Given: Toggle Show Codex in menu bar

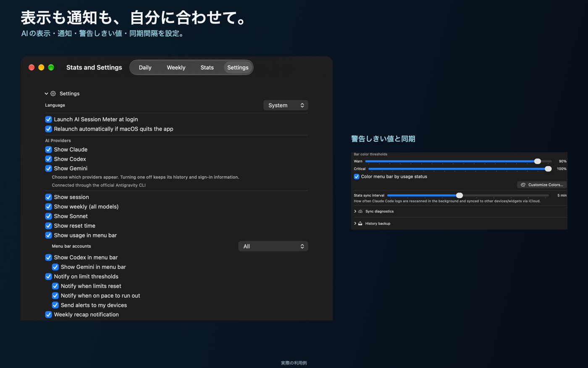Looking at the screenshot, I should point(48,257).
